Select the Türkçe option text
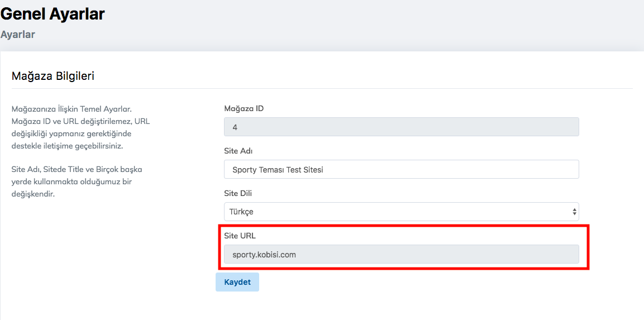This screenshot has width=644, height=320. [241, 212]
